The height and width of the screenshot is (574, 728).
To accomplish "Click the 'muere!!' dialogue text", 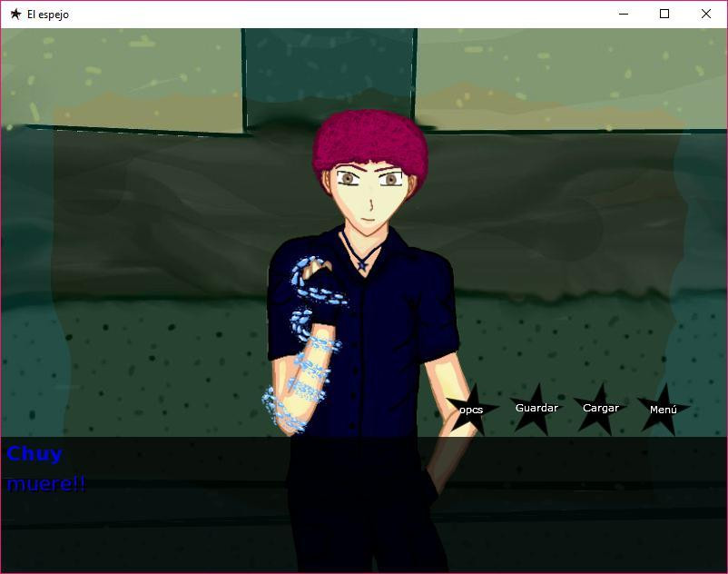I will coord(46,484).
